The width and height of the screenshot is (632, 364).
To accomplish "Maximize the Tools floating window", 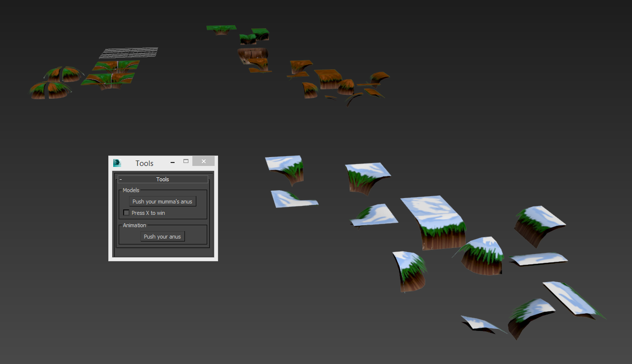I will click(186, 161).
